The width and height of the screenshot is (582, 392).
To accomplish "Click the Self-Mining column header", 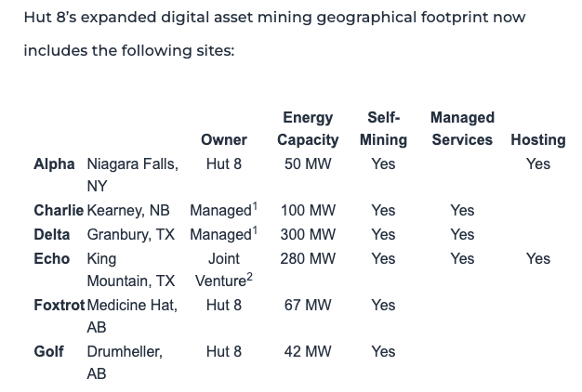I will pyautogui.click(x=383, y=129).
